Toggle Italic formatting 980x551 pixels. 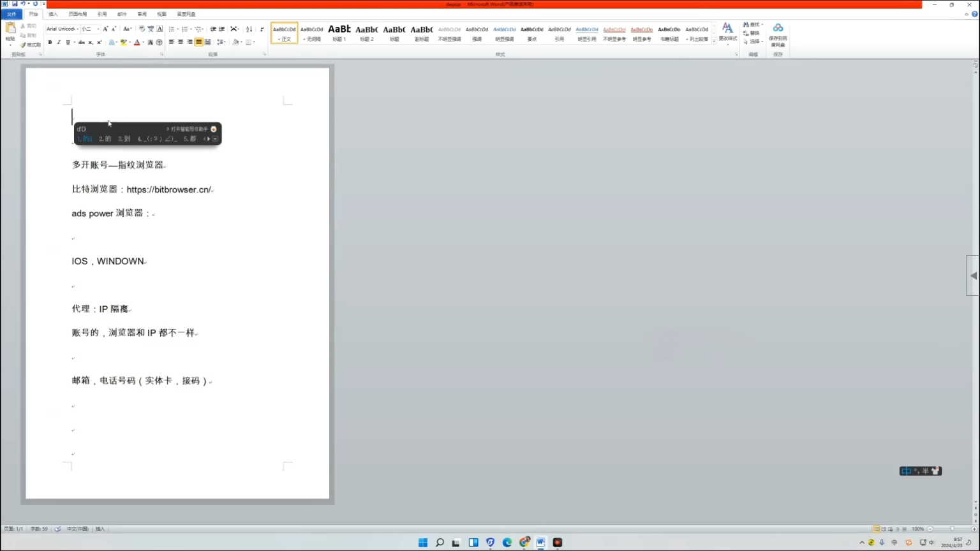59,42
